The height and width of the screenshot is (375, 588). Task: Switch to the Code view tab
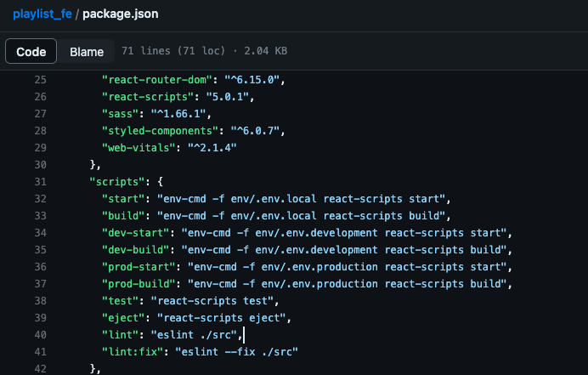[x=31, y=51]
